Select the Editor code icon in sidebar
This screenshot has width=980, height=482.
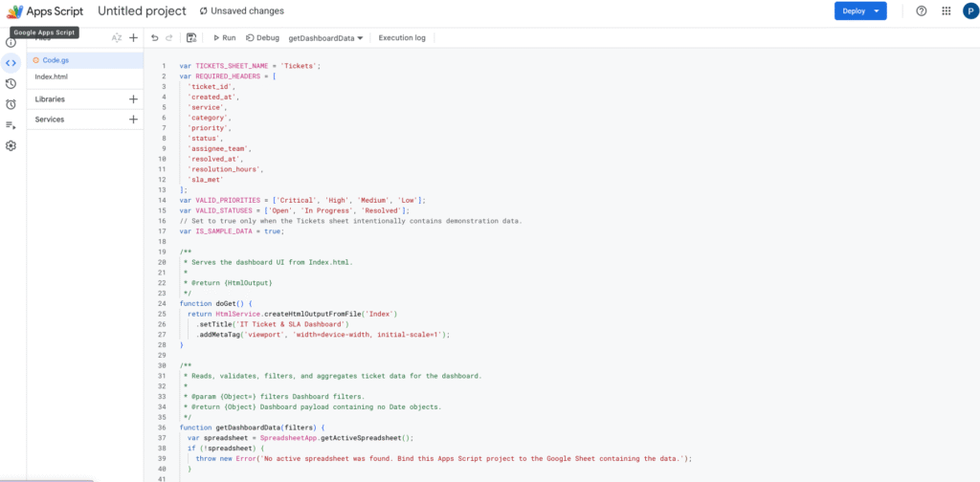[x=11, y=63]
